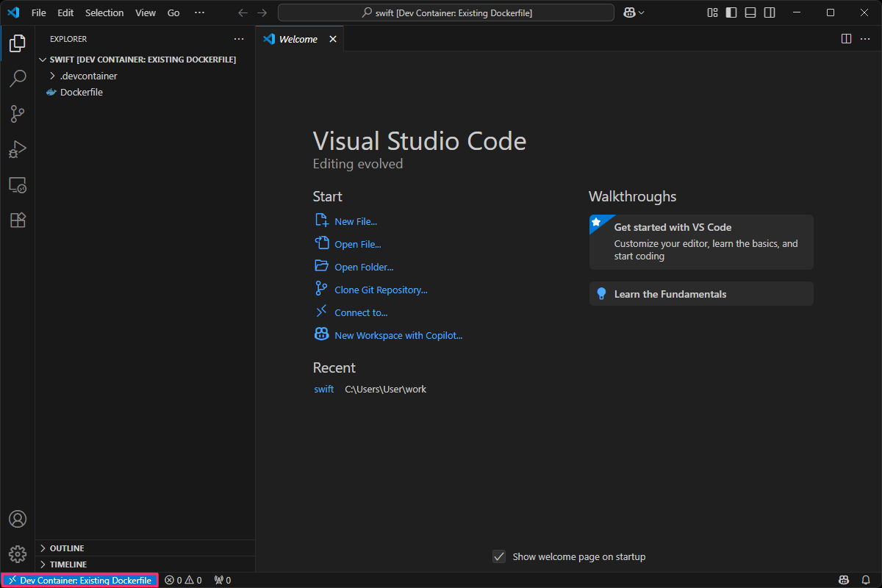Click Customize Layout icon

point(712,12)
